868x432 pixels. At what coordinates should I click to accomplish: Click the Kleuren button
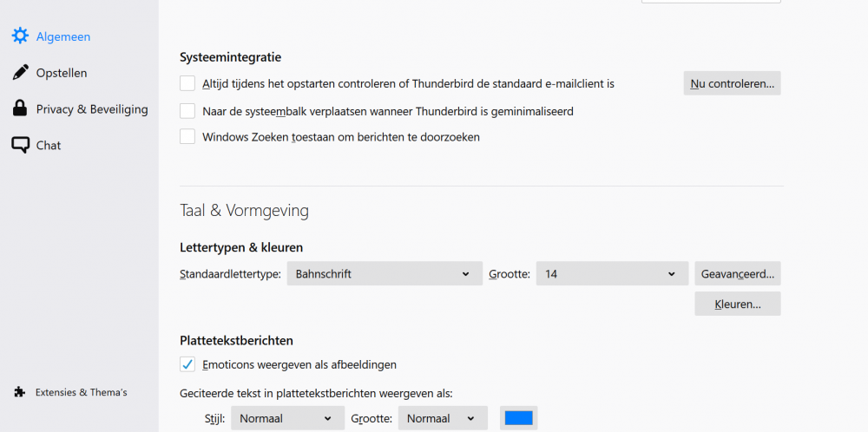pyautogui.click(x=737, y=304)
